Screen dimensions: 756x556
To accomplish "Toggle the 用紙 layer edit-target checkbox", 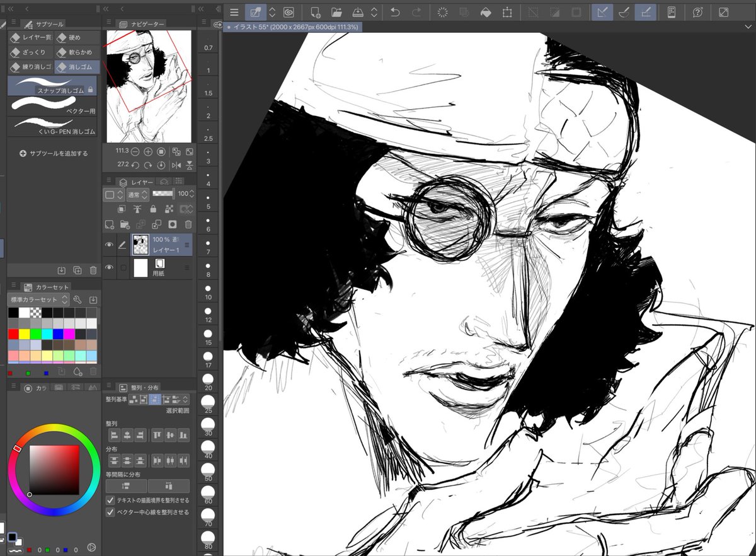I will (x=124, y=267).
